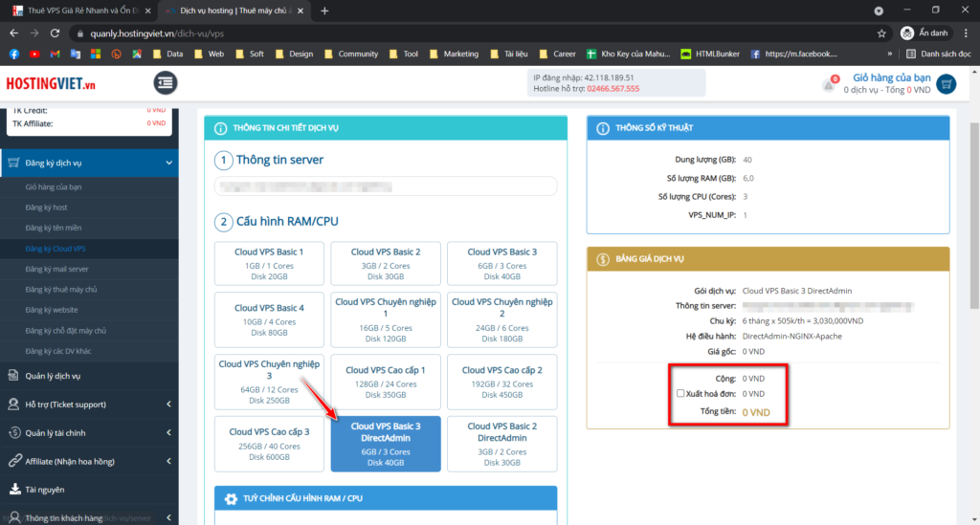Go back in browser history
The width and height of the screenshot is (980, 525).
[13, 33]
